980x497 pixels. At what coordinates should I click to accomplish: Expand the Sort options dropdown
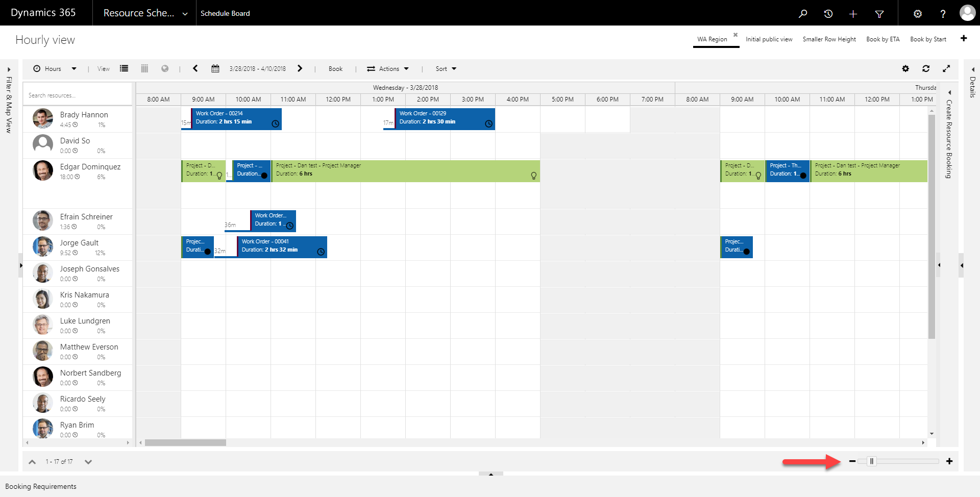coord(445,68)
